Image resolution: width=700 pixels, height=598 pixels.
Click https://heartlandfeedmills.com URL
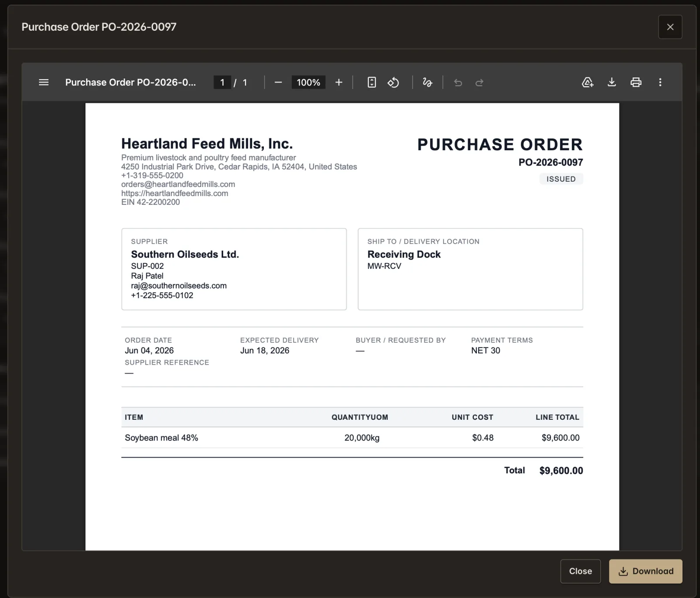pos(175,193)
